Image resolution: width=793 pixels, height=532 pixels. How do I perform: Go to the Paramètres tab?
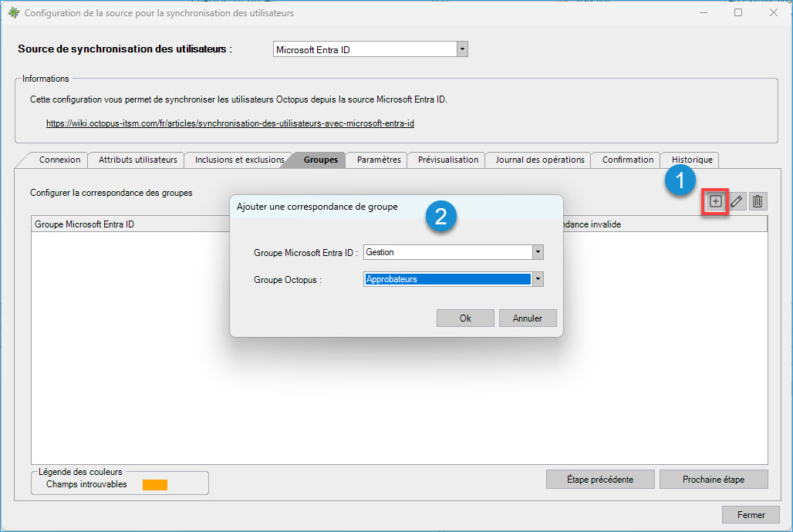(x=379, y=160)
